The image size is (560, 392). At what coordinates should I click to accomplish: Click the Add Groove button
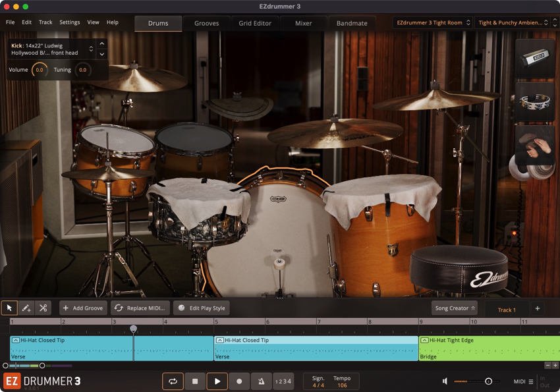point(83,308)
